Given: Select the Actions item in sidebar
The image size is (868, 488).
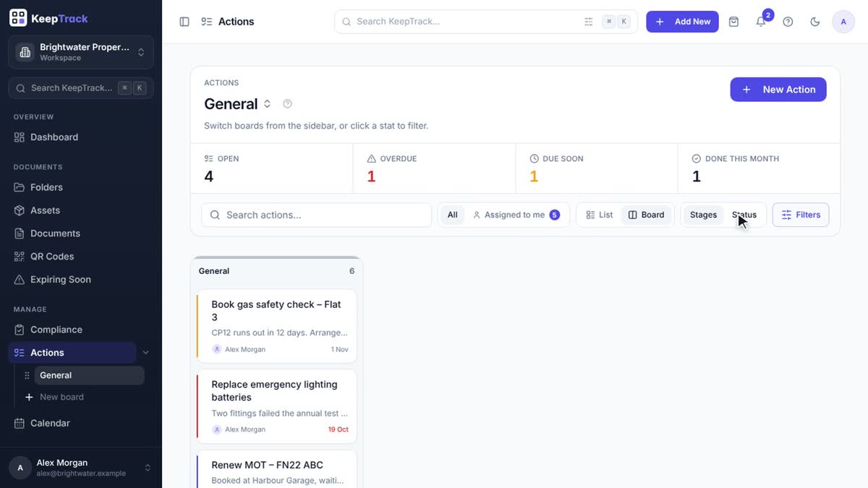Looking at the screenshot, I should (72, 353).
